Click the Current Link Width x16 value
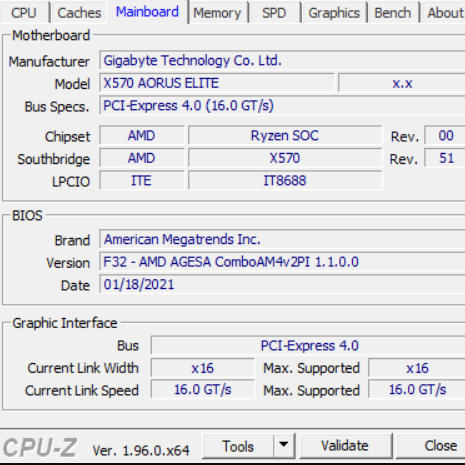465x465 pixels. [x=203, y=368]
